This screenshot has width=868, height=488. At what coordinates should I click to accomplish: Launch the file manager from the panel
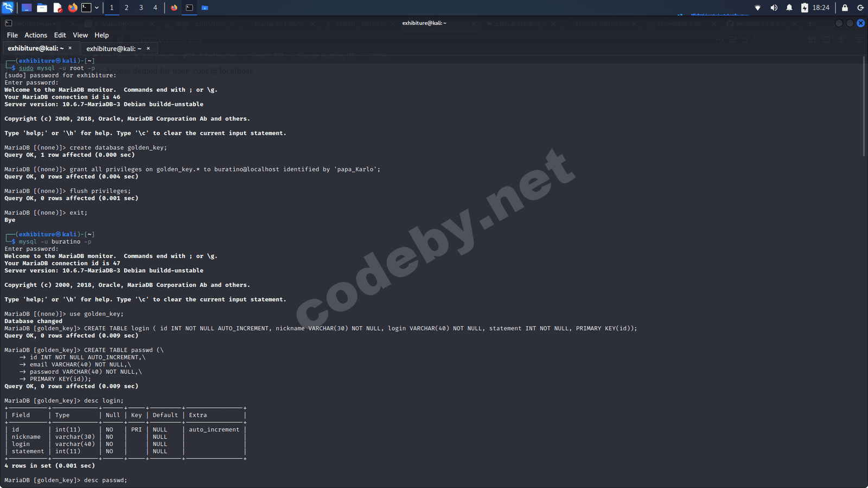(x=42, y=8)
